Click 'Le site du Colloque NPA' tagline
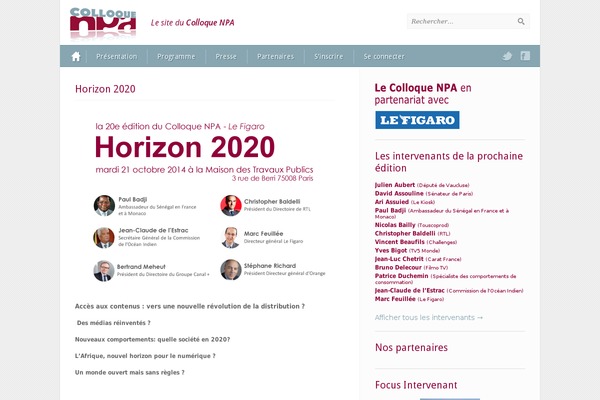Image resolution: width=600 pixels, height=400 pixels. pos(192,23)
